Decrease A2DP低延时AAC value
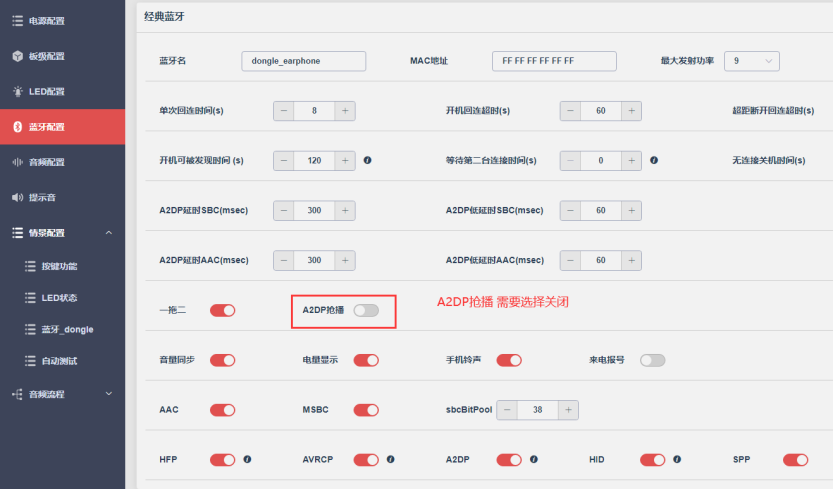Viewport: 833px width, 489px height. coord(570,260)
